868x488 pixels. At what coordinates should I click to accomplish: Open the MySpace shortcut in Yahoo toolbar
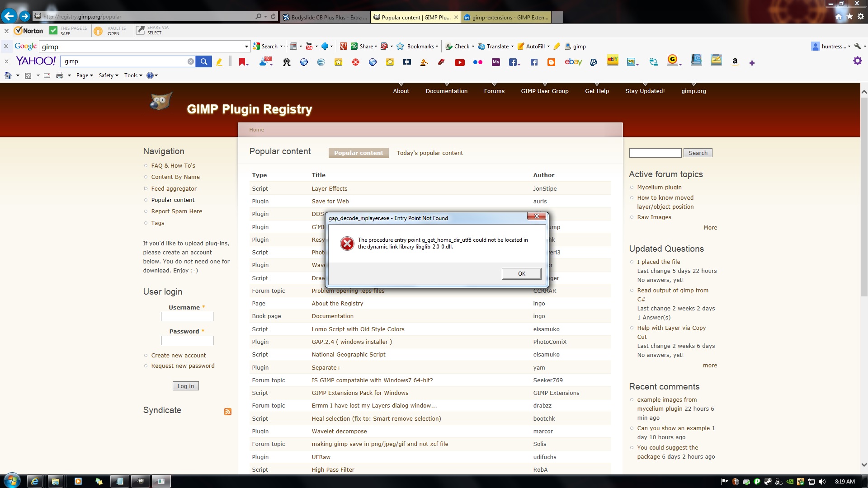[x=496, y=62]
